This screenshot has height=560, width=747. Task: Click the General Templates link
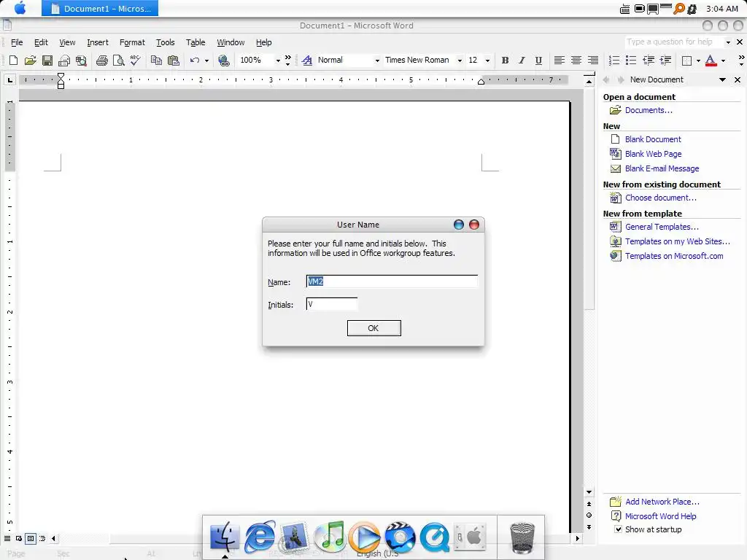click(x=662, y=227)
